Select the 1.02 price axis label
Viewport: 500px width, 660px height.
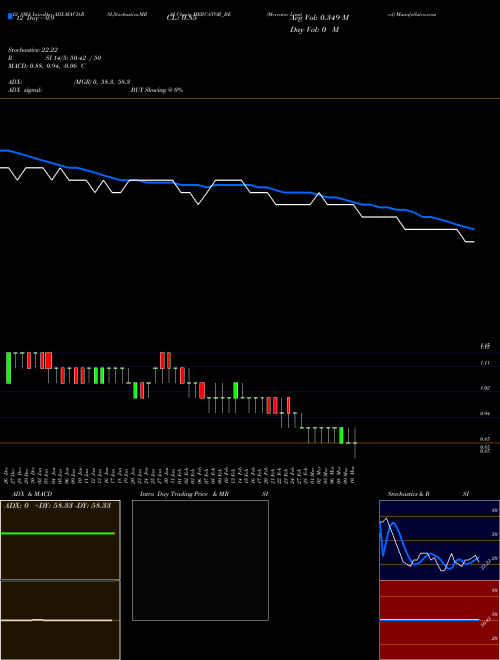tap(484, 388)
